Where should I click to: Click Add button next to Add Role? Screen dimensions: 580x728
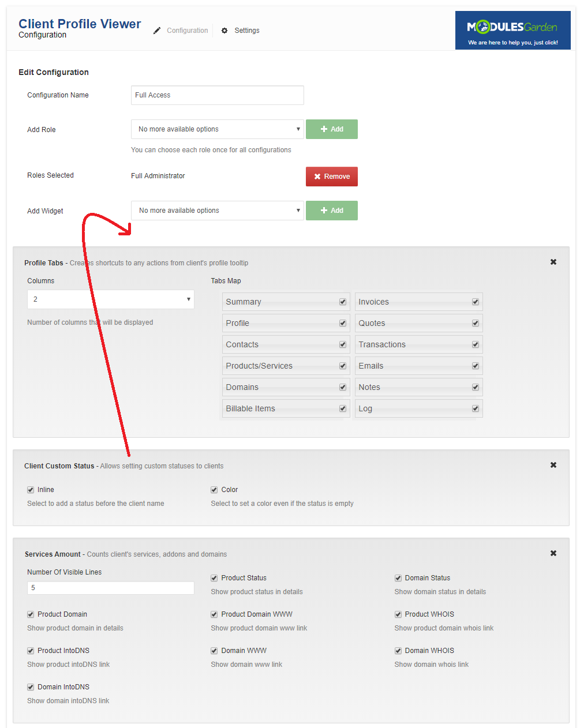pos(332,129)
